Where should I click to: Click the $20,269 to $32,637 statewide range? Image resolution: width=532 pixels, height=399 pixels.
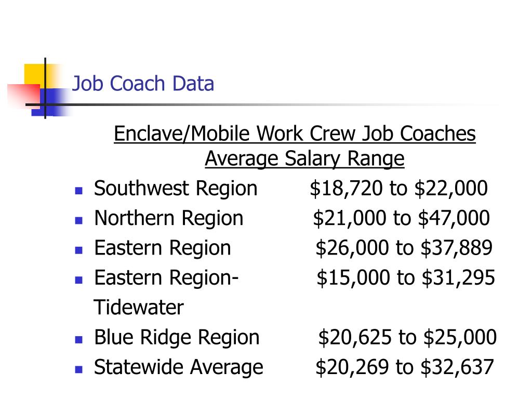point(404,367)
